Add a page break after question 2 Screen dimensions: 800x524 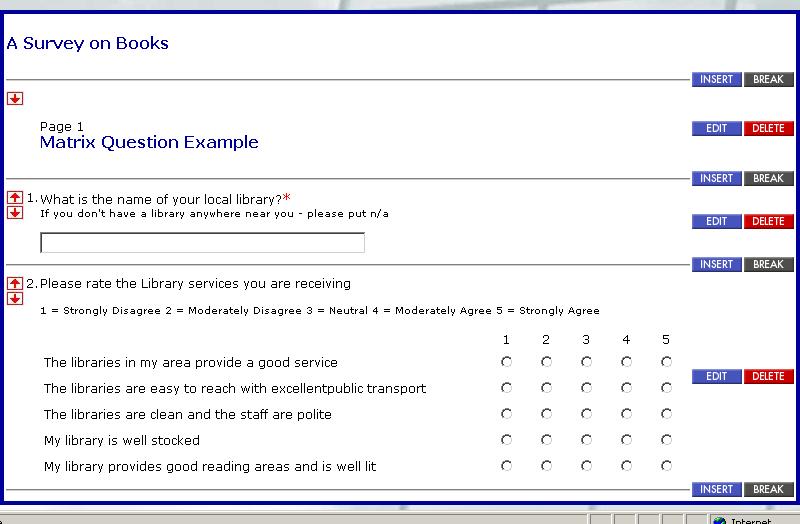[768, 489]
